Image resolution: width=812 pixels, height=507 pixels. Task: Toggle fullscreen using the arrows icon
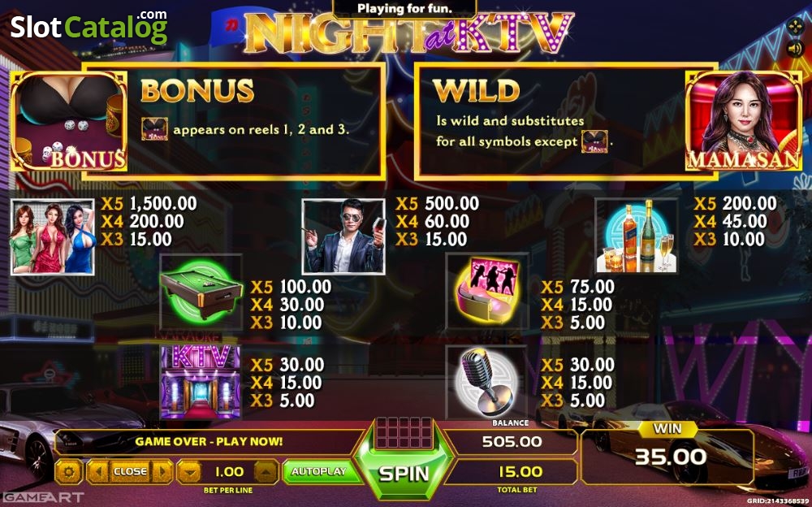(x=795, y=26)
